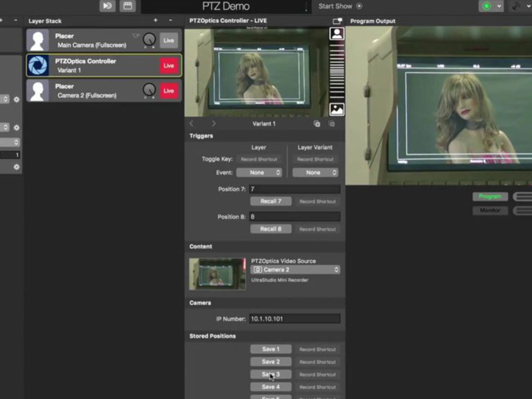Image resolution: width=532 pixels, height=399 pixels.
Task: Click the skip-forward icon in top toolbar
Action: (x=107, y=6)
